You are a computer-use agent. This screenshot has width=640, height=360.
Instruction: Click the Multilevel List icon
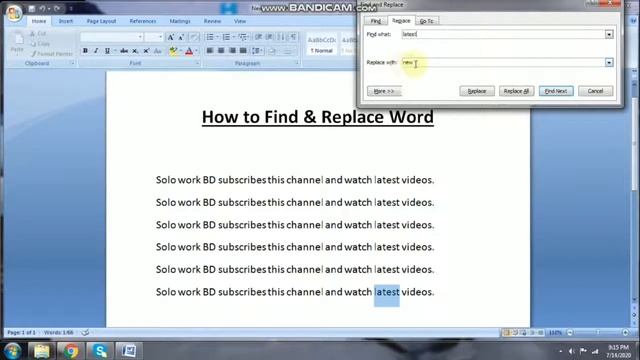click(x=242, y=37)
